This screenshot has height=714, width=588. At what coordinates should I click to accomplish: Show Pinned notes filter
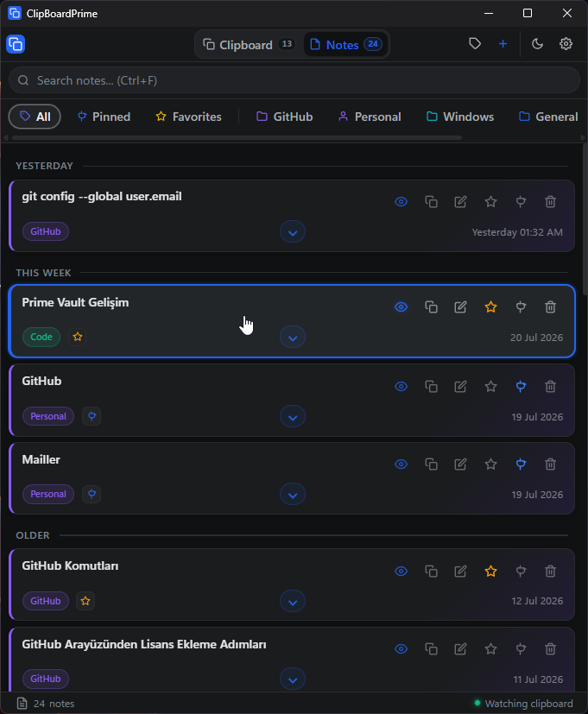104,117
